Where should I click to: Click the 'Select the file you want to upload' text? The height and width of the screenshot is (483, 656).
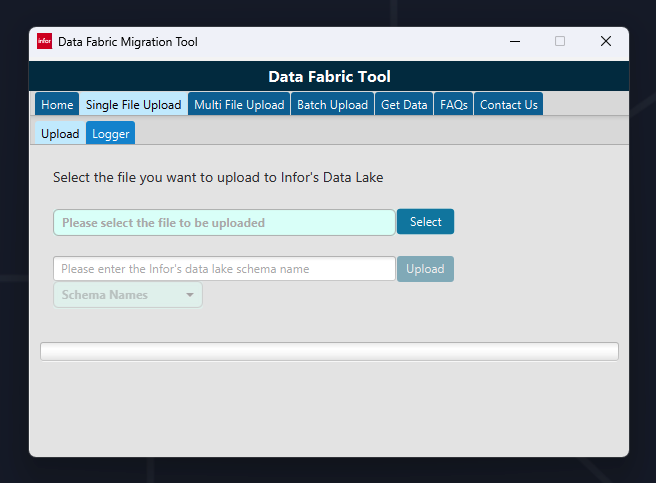218,177
